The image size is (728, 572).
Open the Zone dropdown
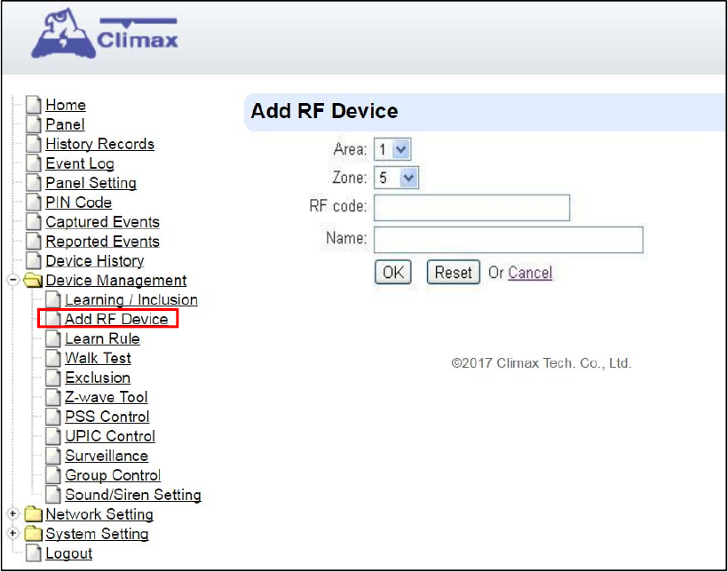(x=396, y=178)
